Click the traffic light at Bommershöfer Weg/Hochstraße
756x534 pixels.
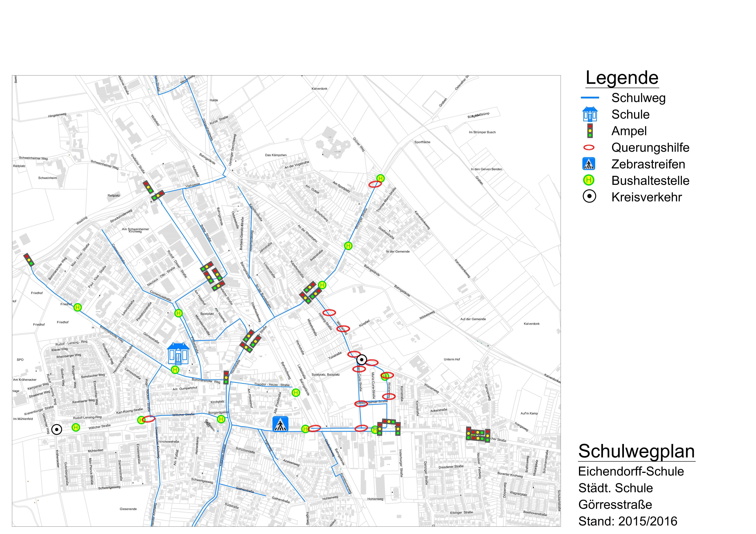(226, 377)
